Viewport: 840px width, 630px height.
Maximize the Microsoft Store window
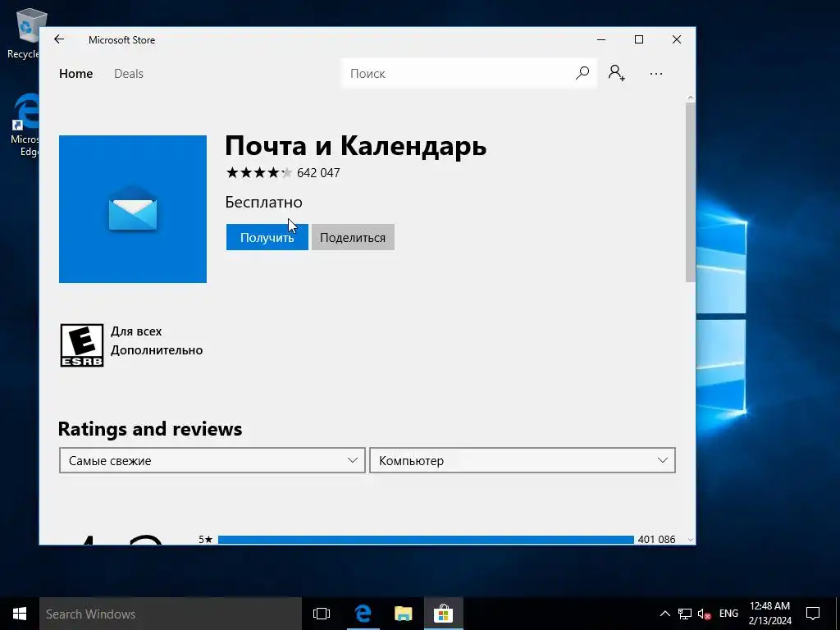pyautogui.click(x=638, y=39)
